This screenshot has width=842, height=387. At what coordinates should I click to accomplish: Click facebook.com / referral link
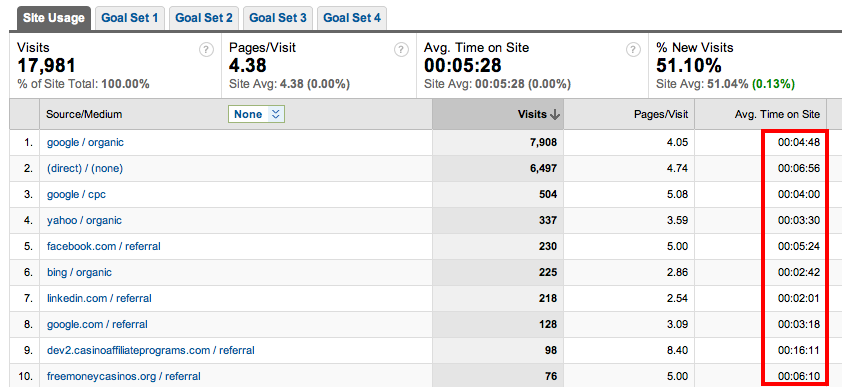pyautogui.click(x=104, y=246)
